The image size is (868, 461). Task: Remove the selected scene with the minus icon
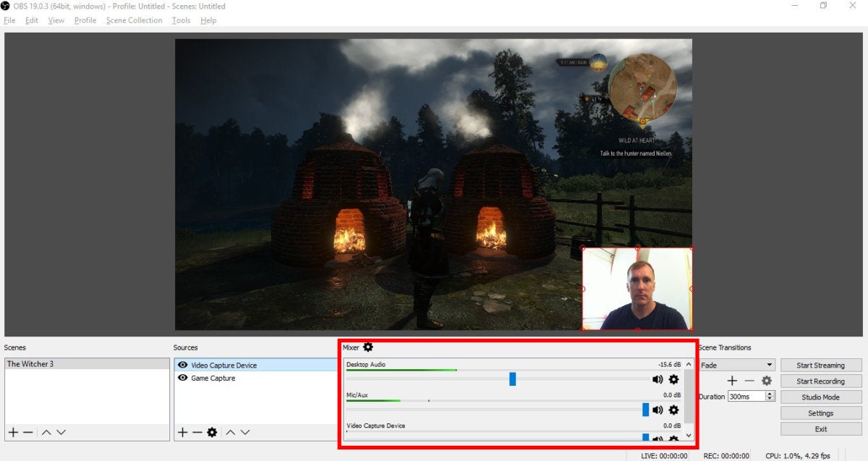(x=27, y=432)
